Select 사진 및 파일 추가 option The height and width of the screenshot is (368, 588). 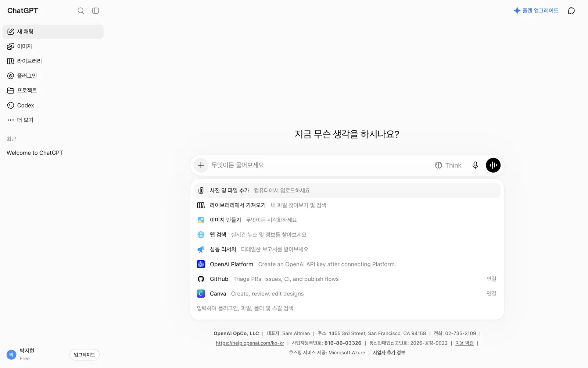[347, 191]
